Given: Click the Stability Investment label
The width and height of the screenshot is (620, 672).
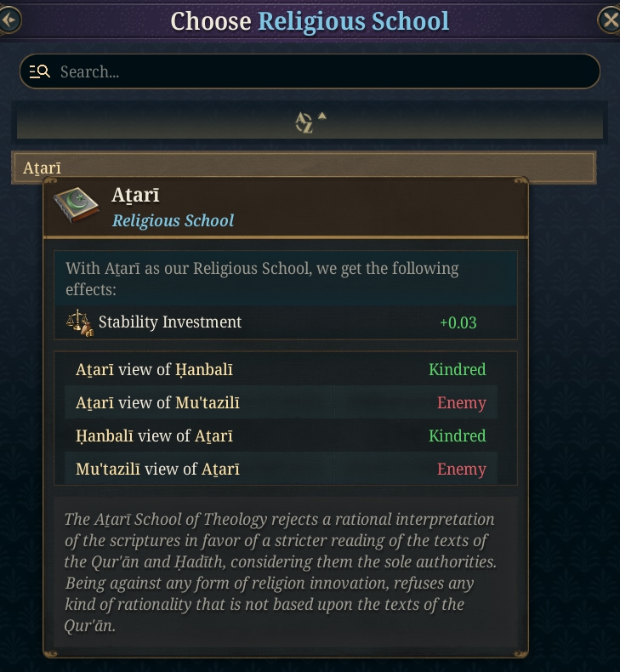Looking at the screenshot, I should click(170, 322).
